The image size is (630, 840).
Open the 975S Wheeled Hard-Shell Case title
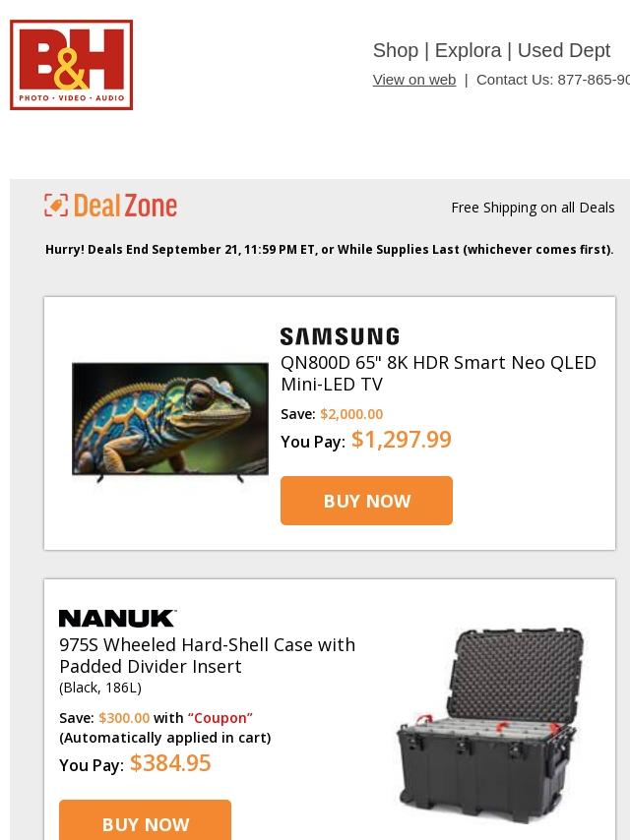point(207,656)
